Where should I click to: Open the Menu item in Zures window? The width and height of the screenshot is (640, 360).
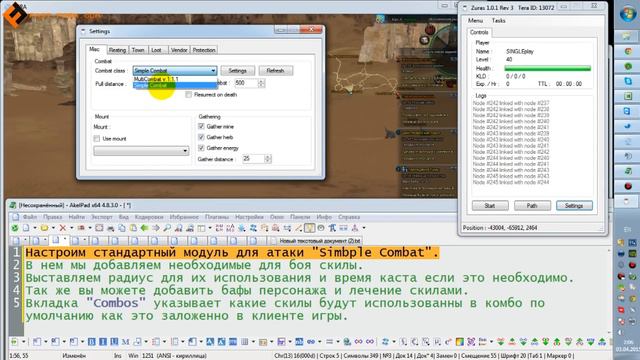click(x=475, y=20)
